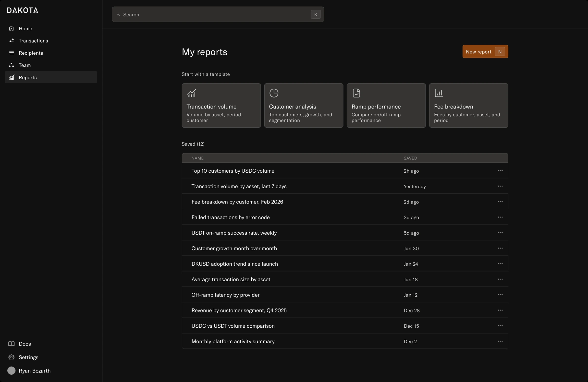
Task: Open the Home sidebar icon
Action: coord(11,28)
